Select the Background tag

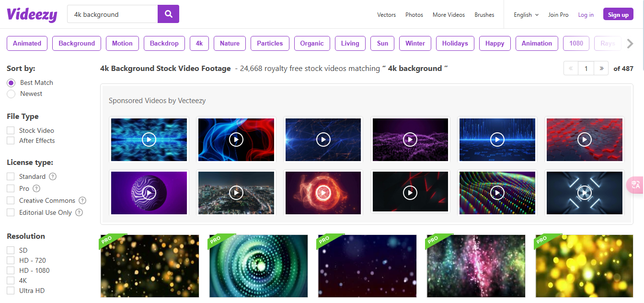(x=77, y=43)
